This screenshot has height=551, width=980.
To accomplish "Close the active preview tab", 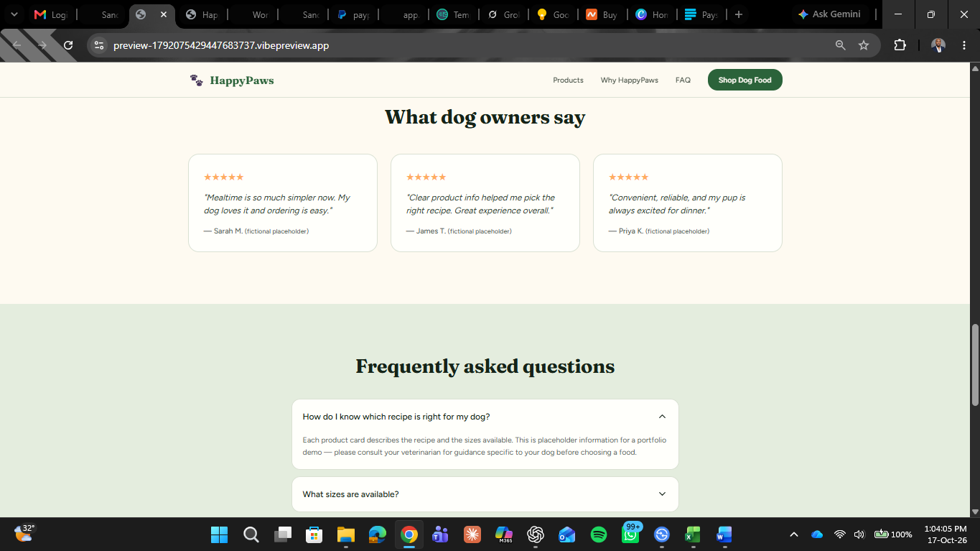I will (x=164, y=14).
